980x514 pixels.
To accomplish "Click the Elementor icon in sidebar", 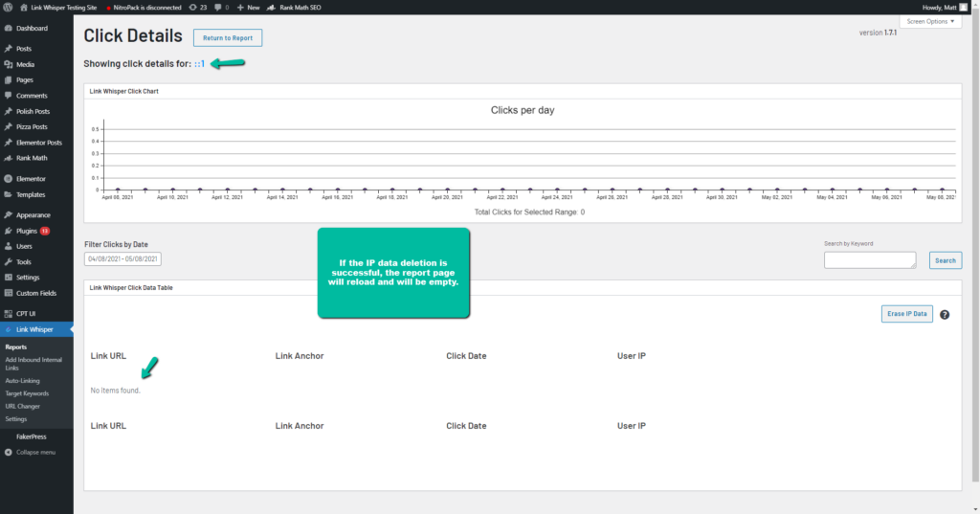I will (8, 179).
